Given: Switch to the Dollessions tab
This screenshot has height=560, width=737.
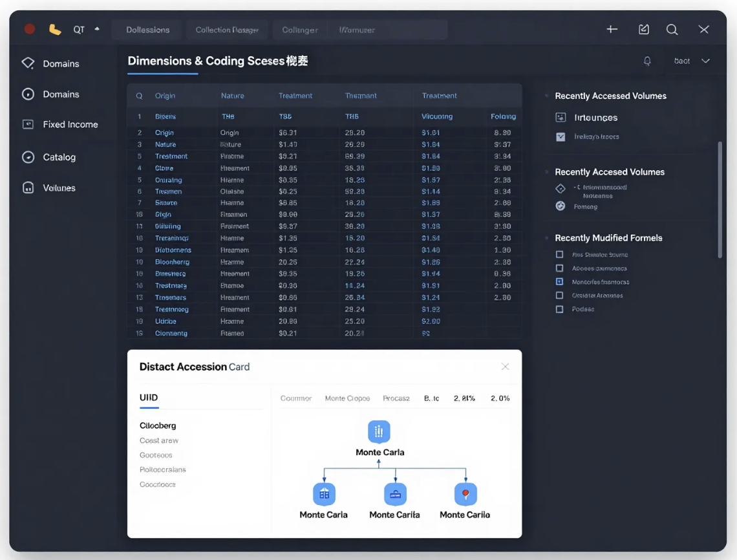Looking at the screenshot, I should pyautogui.click(x=147, y=30).
